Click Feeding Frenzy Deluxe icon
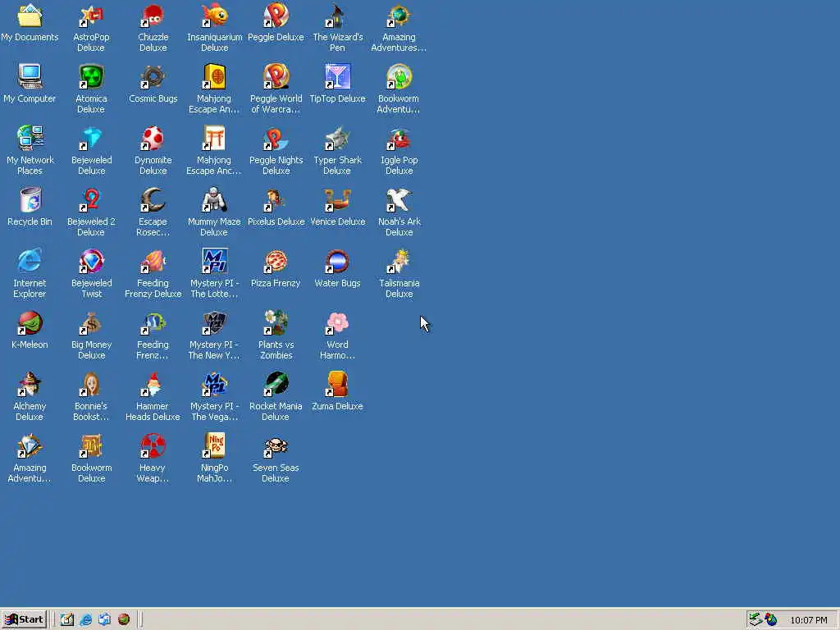840x630 pixels. point(153,262)
